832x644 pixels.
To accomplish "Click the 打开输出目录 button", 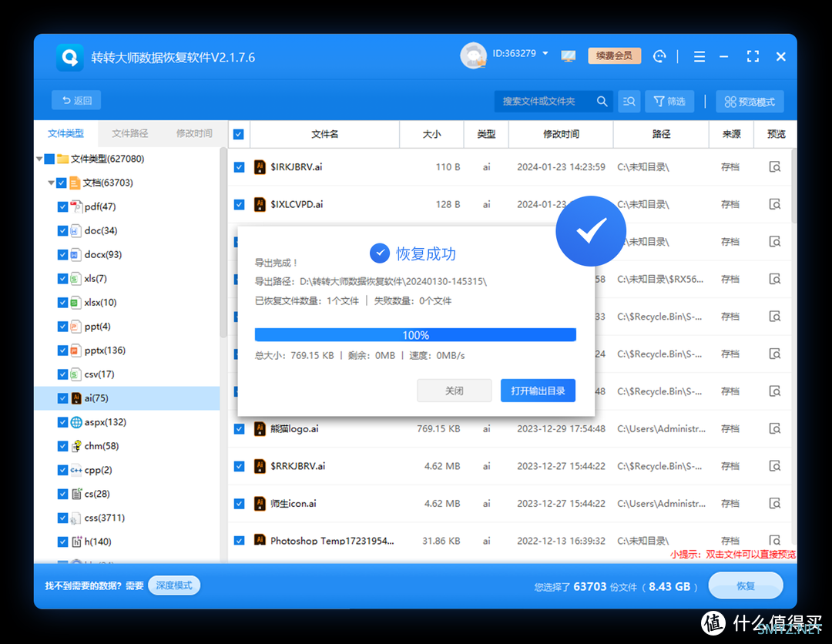I will point(538,391).
